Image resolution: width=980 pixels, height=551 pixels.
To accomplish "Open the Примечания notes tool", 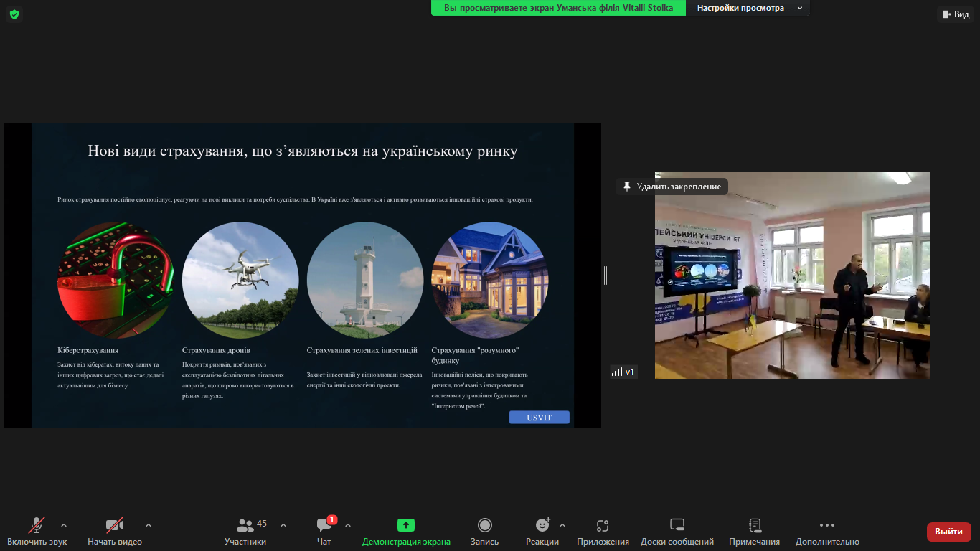I will coord(754,526).
